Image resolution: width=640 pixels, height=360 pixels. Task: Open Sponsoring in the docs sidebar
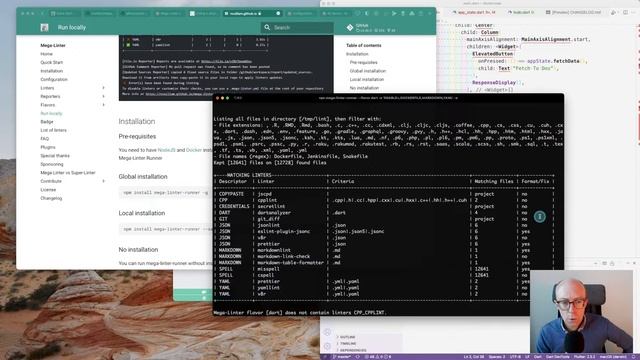click(52, 164)
